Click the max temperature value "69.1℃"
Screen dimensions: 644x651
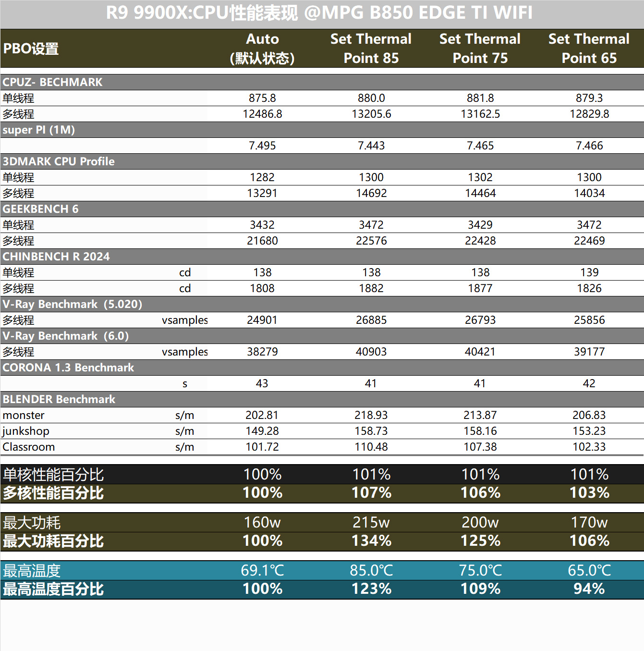(262, 570)
